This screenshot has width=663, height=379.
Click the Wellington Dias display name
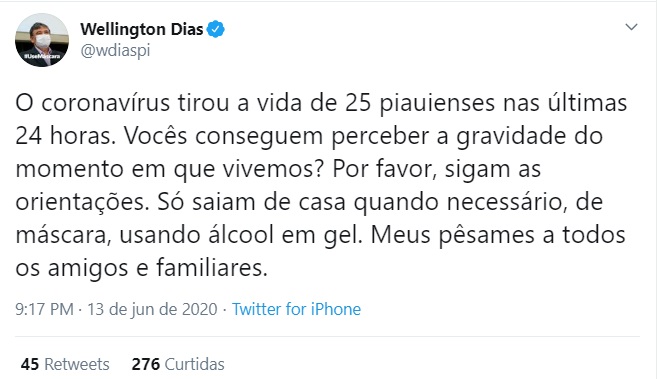pos(142,29)
